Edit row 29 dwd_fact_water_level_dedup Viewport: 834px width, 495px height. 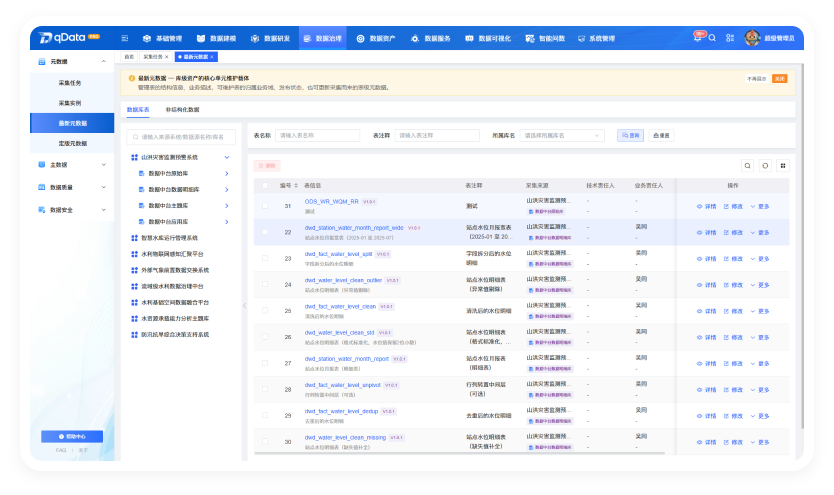coord(733,416)
